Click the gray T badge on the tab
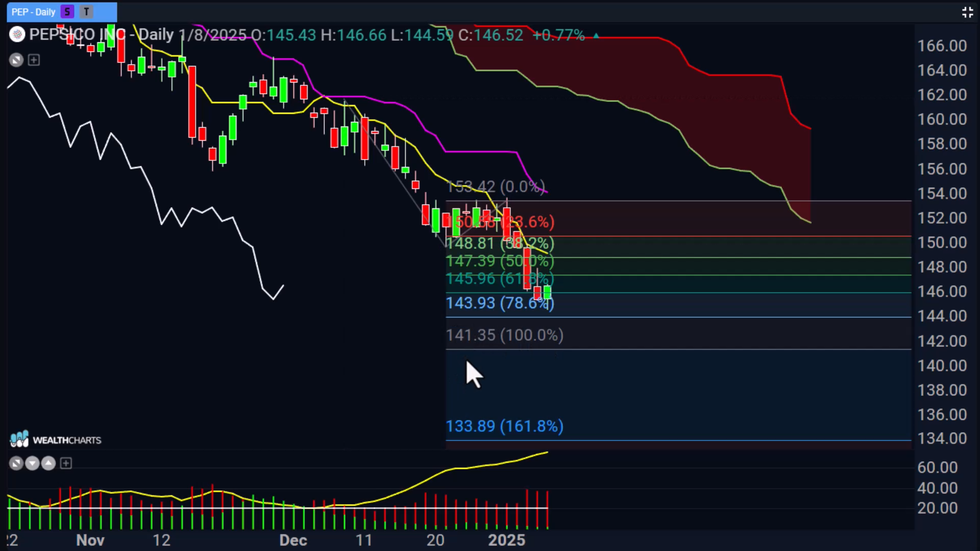 [x=86, y=12]
